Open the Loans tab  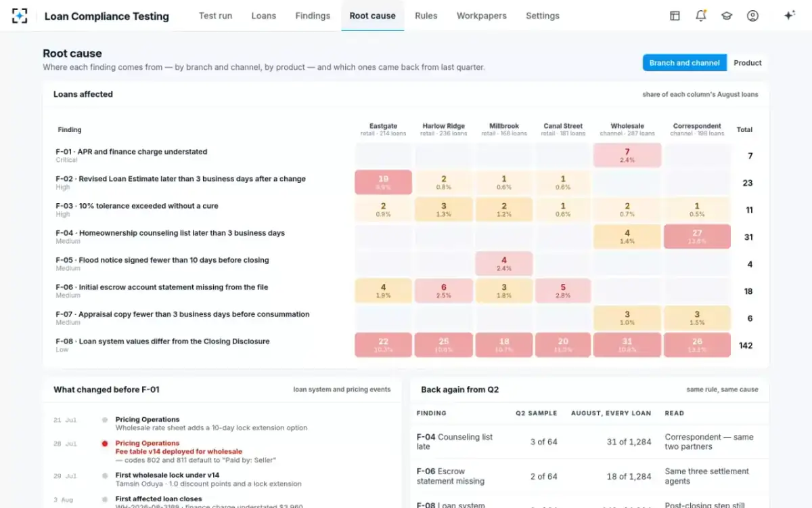pyautogui.click(x=263, y=16)
